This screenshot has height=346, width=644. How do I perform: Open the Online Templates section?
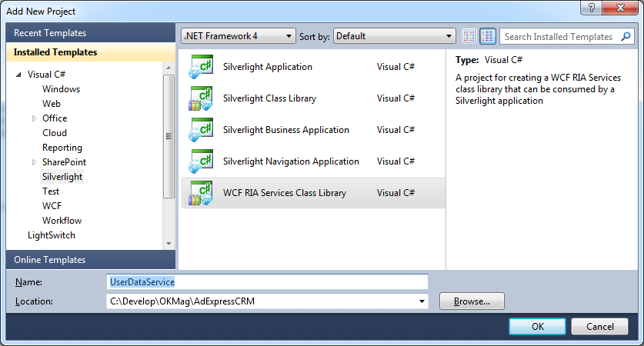pos(91,260)
